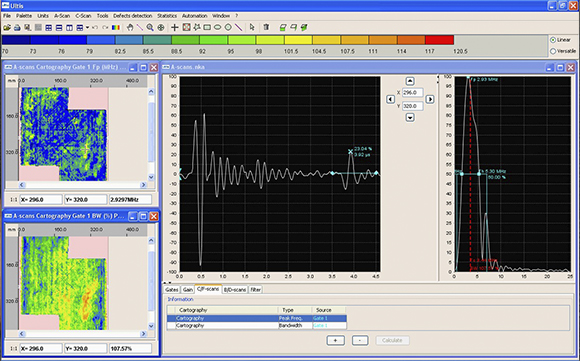Open the Palette menu
This screenshot has width=580, height=361.
click(x=24, y=16)
